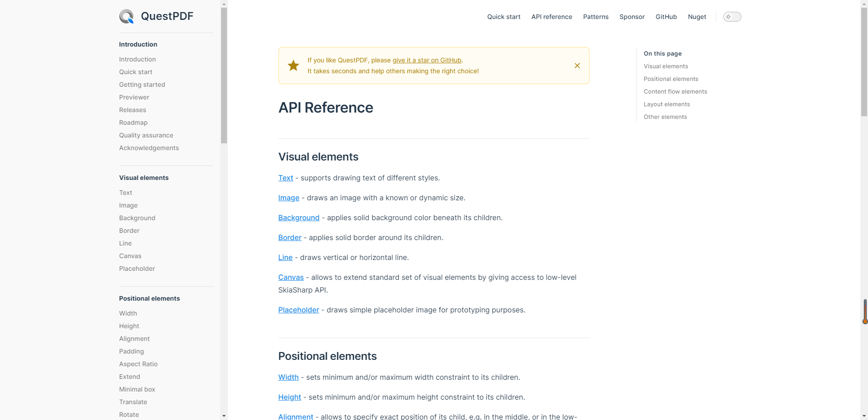
Task: Click page scrollbar down arrow
Action: click(864, 416)
